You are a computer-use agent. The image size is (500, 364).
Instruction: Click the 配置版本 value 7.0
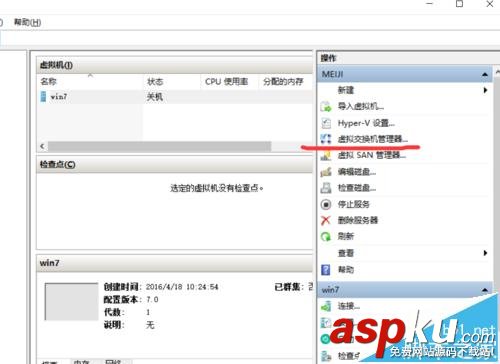click(152, 299)
